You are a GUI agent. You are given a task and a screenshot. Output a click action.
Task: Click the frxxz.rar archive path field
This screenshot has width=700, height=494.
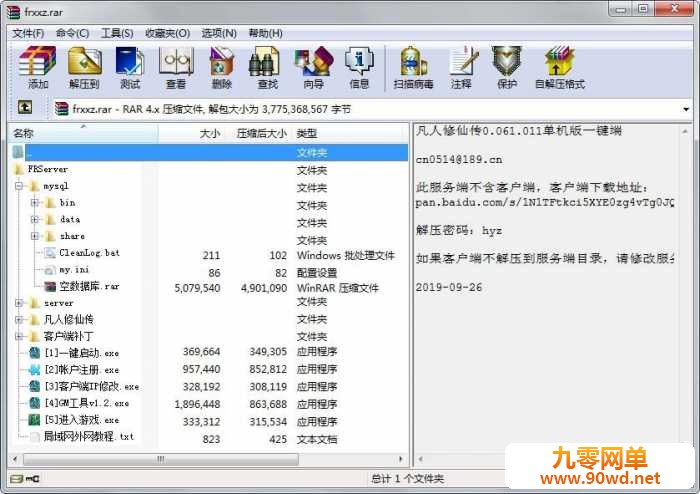(369, 109)
